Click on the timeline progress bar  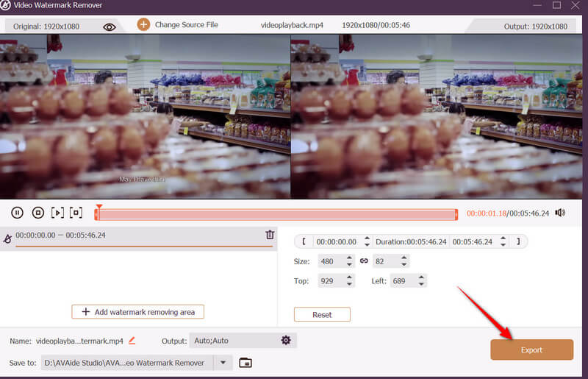[276, 214]
